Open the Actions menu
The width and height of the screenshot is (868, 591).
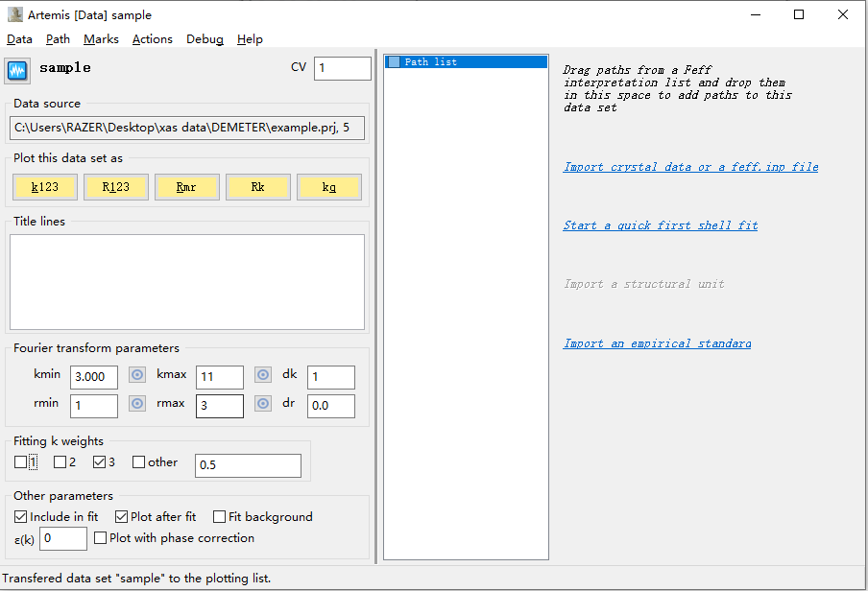click(153, 39)
